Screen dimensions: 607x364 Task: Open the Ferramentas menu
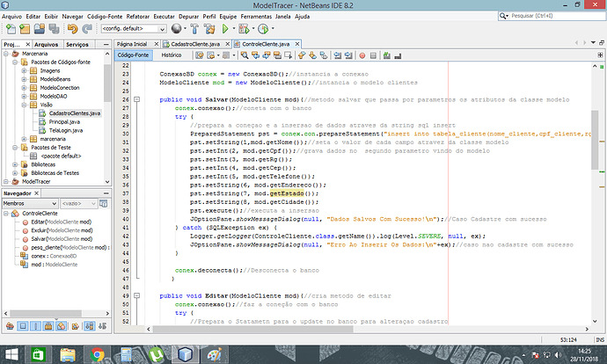(256, 16)
